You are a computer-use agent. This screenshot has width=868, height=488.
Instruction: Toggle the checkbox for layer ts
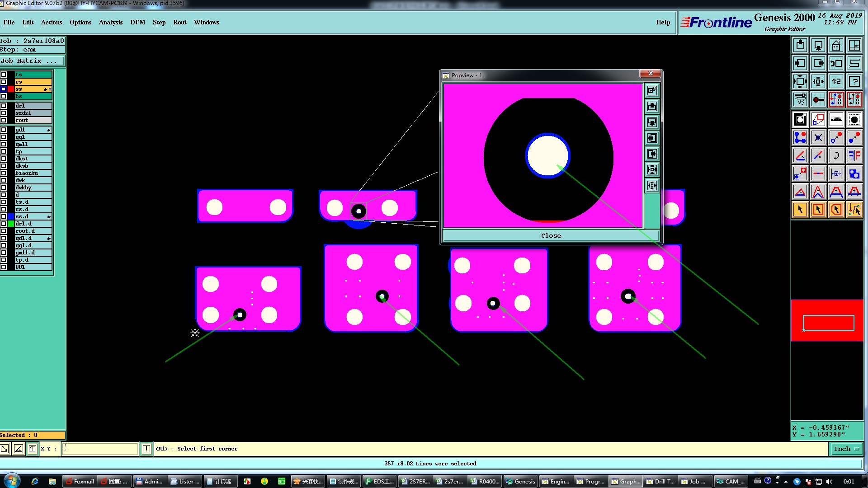(4, 75)
